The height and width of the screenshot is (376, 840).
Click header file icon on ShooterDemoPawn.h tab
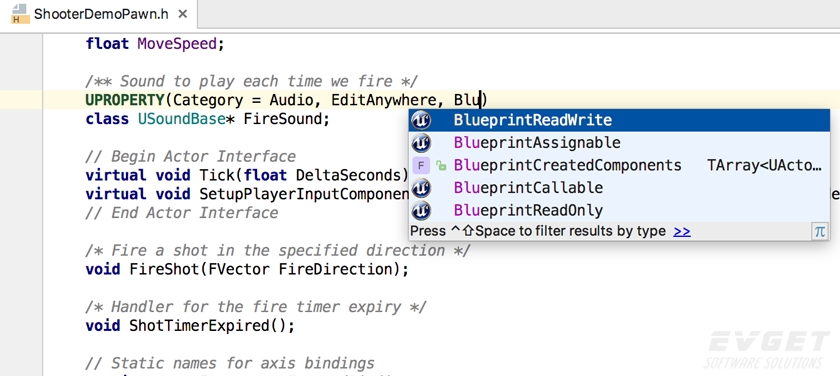(x=20, y=14)
